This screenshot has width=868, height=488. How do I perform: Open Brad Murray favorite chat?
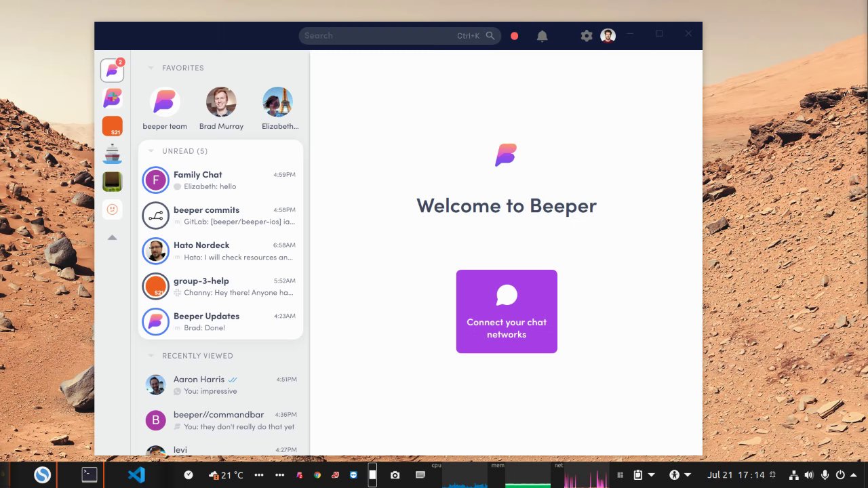coord(221,108)
